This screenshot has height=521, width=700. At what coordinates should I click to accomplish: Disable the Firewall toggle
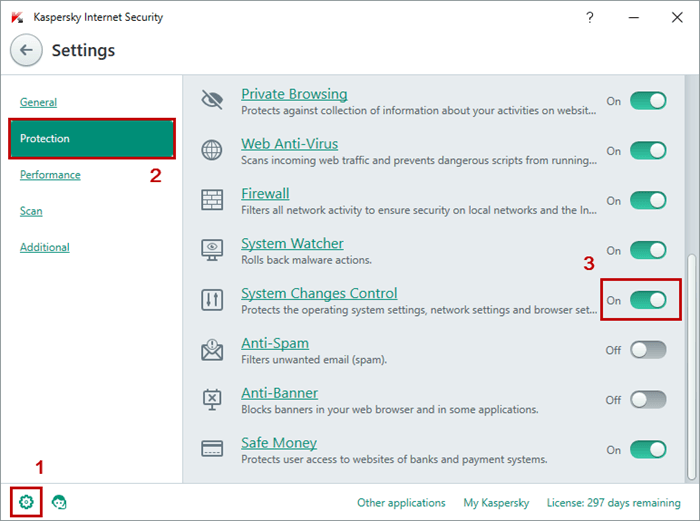tap(648, 200)
